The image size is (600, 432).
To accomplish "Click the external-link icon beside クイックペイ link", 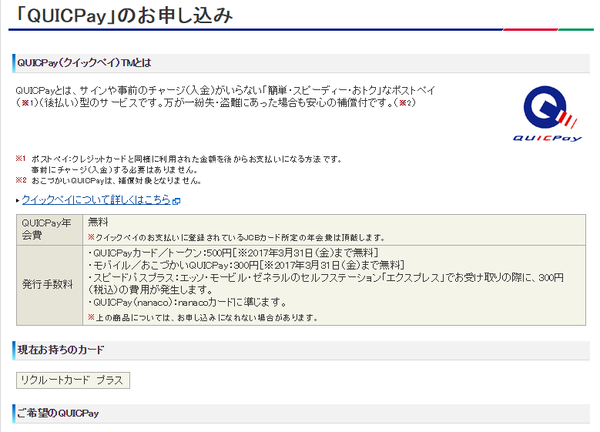I will [x=176, y=201].
